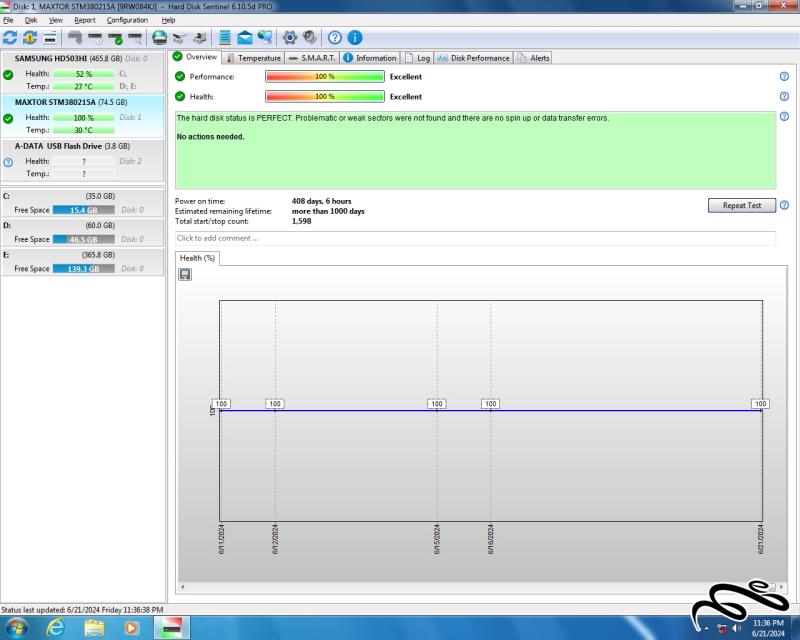Open the View menu

tap(56, 20)
